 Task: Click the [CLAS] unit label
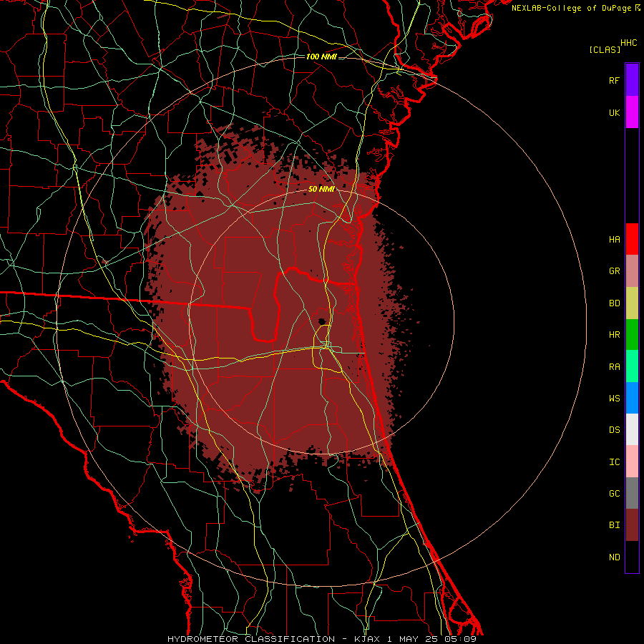pos(605,49)
